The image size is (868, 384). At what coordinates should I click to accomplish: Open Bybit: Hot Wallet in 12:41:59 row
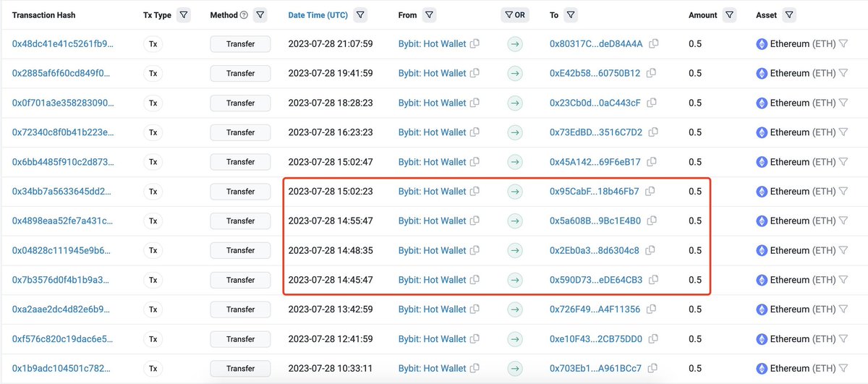coord(433,338)
